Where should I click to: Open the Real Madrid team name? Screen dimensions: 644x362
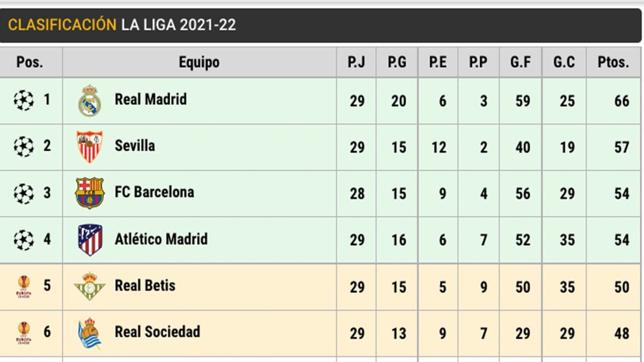[x=151, y=99]
